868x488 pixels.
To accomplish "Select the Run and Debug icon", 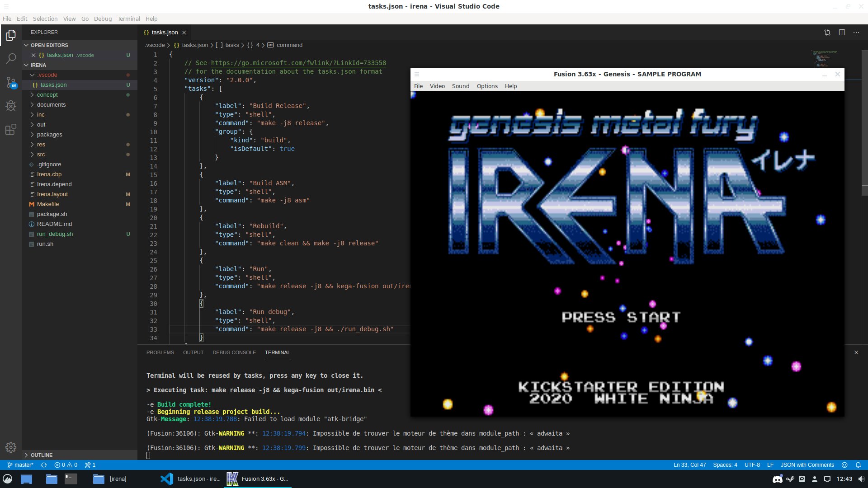I will (11, 106).
